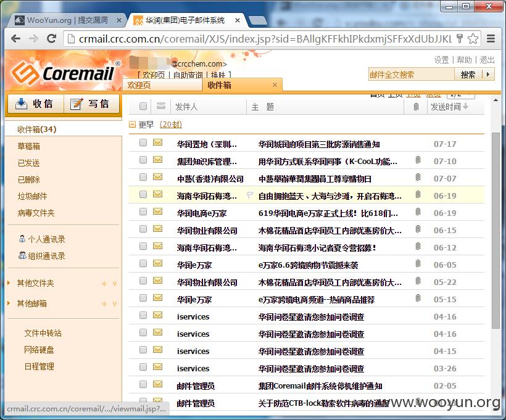This screenshot has width=506, height=420.
Task: Click attachment paperclip on 华润电商e万家 email
Action: click(x=418, y=212)
